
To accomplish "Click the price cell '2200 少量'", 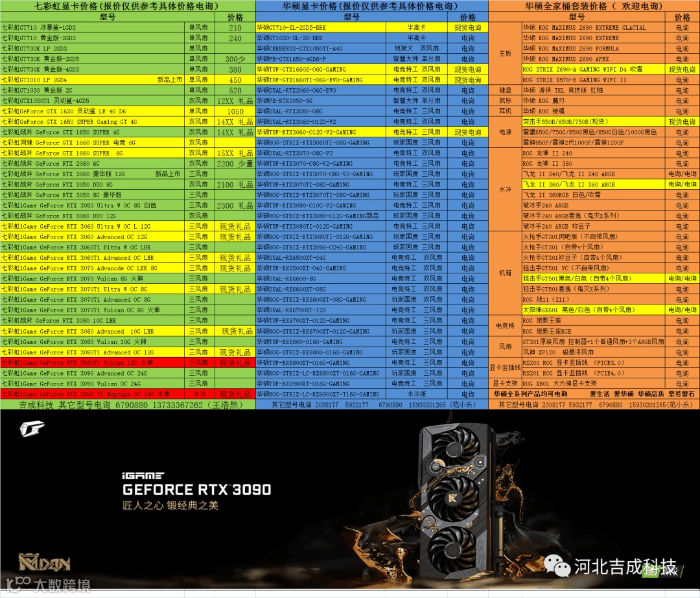I will (235, 163).
